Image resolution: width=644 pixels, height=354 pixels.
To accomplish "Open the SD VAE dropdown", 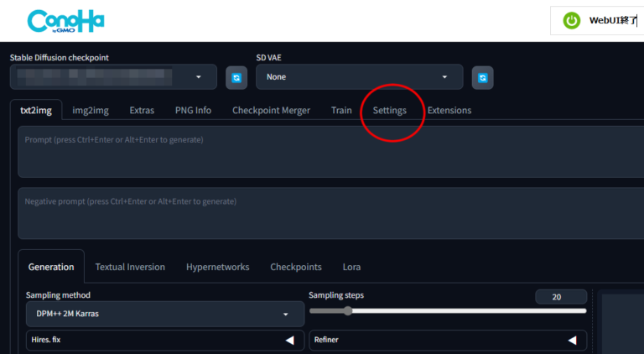I will point(359,77).
